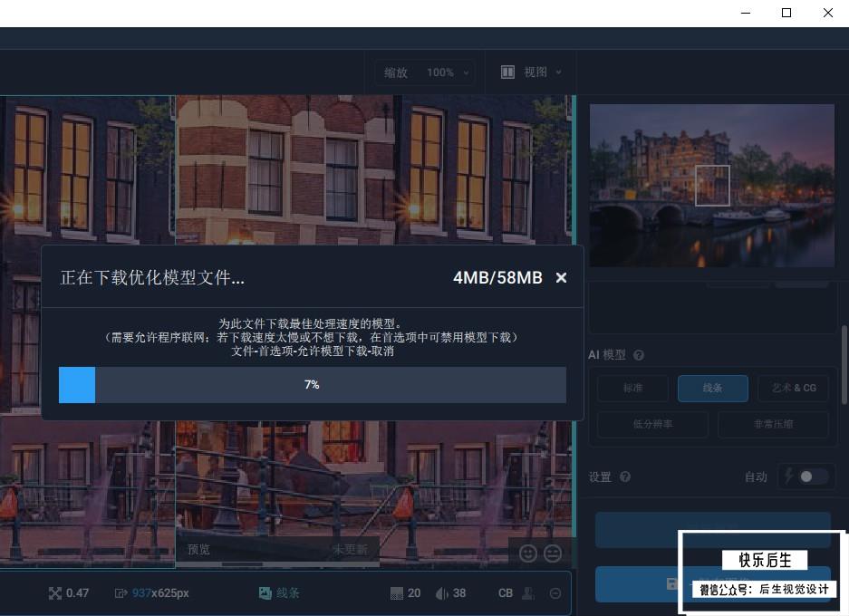Click the 线条 model icon in status bar
The height and width of the screenshot is (616, 849).
click(265, 593)
